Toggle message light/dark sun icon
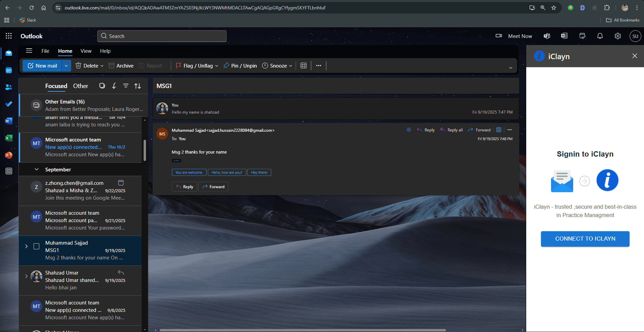This screenshot has height=332, width=644. 409,130
